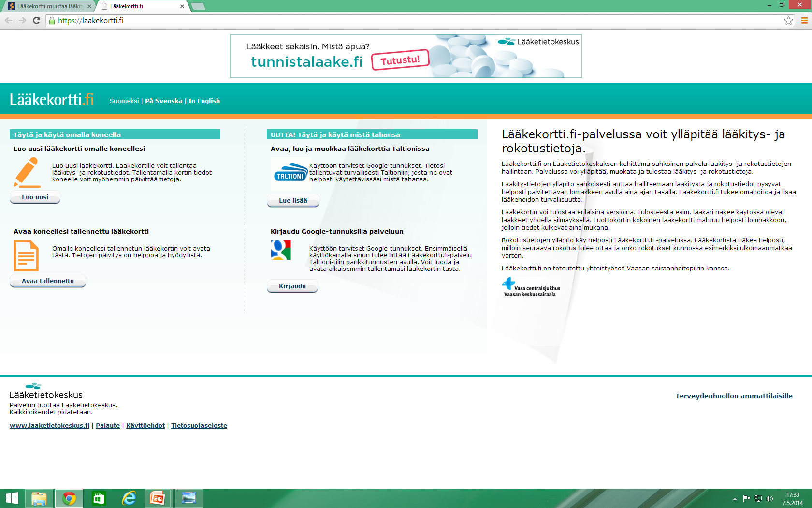Image resolution: width=812 pixels, height=508 pixels.
Task: Close the Lääkekortti.fi tab
Action: point(182,6)
